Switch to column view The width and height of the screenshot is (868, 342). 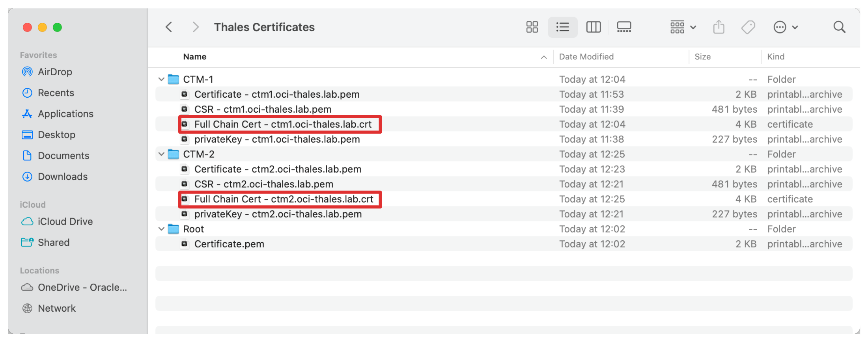(593, 27)
